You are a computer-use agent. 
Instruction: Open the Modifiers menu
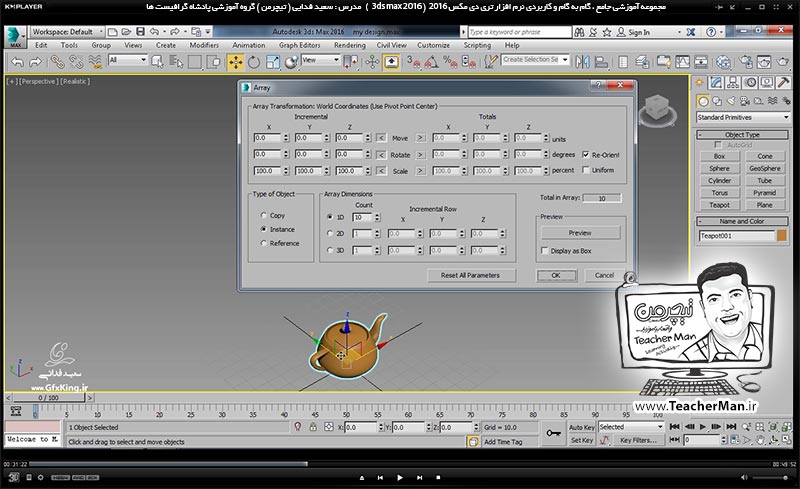(204, 45)
